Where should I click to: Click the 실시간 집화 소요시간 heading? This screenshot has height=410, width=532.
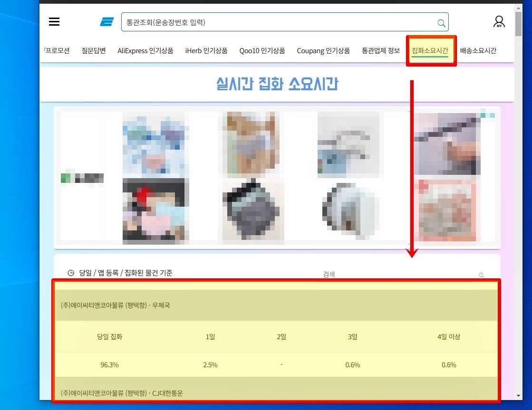point(277,84)
